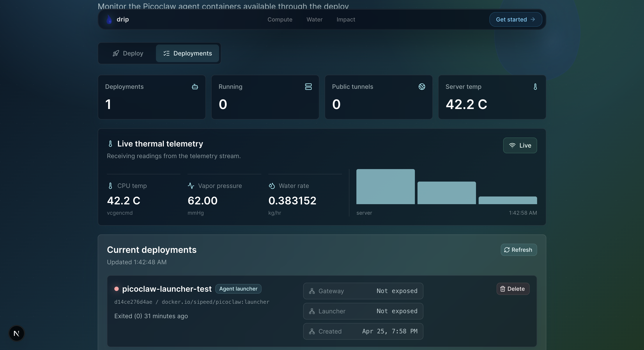Click the globe icon in Public tunnels card
This screenshot has width=644, height=350.
[x=422, y=87]
